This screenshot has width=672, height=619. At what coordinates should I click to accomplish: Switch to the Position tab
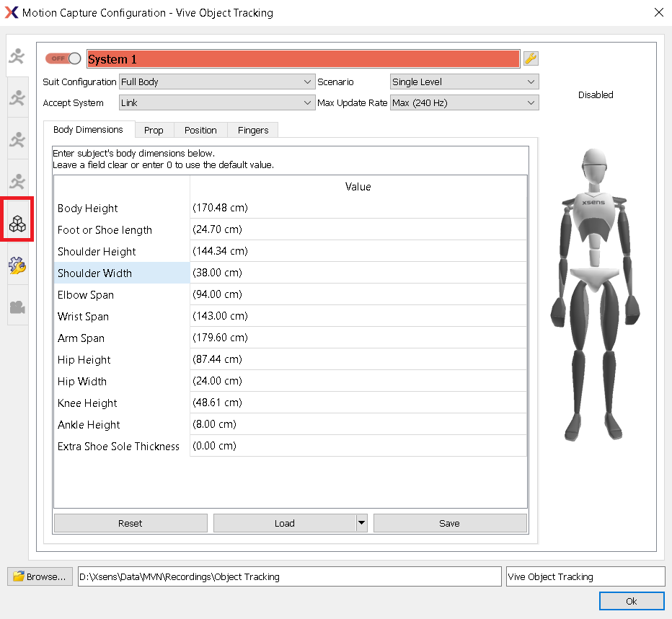[x=200, y=130]
